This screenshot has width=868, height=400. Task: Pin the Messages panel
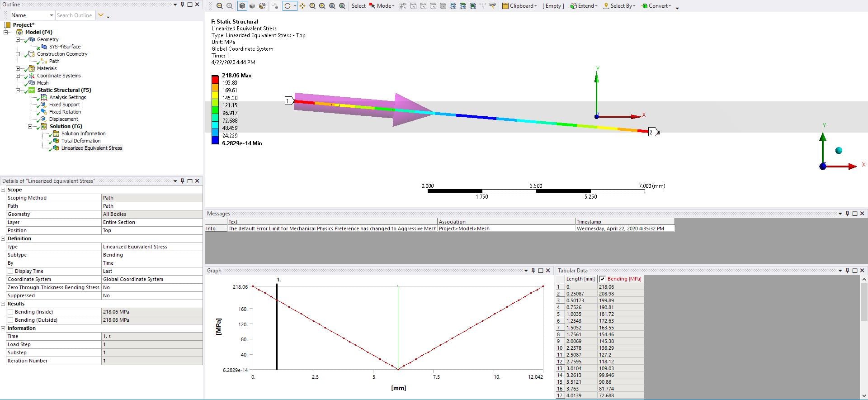[x=848, y=214]
